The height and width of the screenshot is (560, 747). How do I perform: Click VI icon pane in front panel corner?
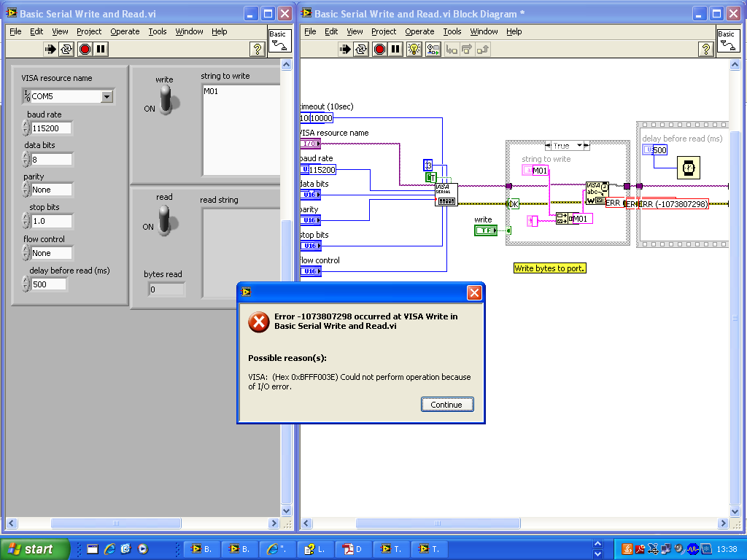[x=279, y=41]
